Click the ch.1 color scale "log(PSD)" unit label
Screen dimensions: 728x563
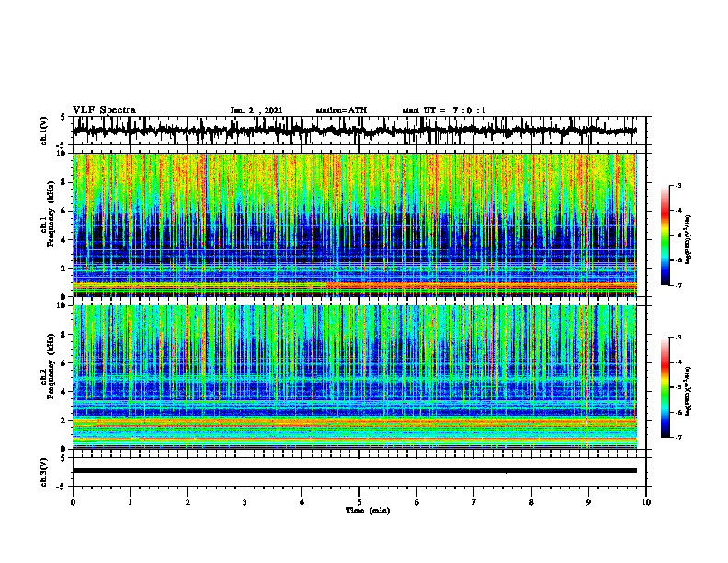coord(688,240)
